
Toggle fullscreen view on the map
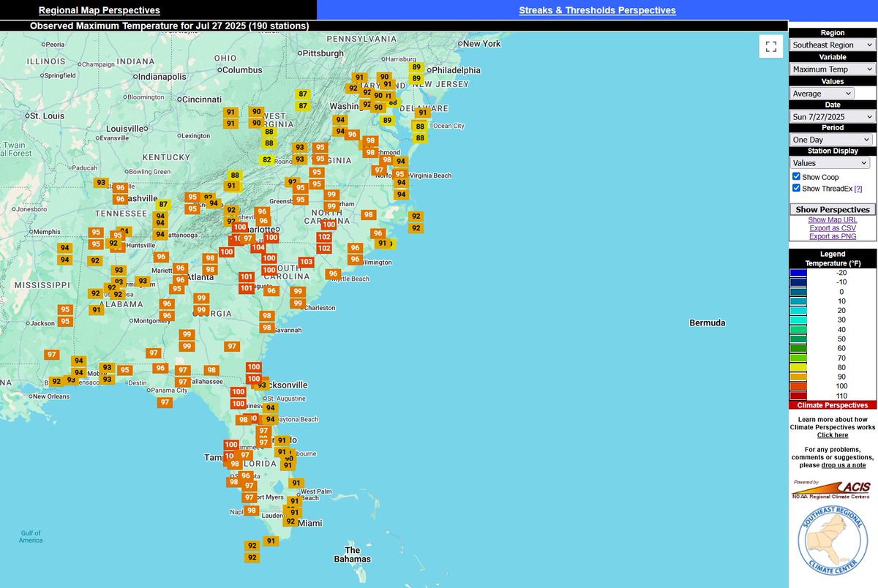pos(770,46)
